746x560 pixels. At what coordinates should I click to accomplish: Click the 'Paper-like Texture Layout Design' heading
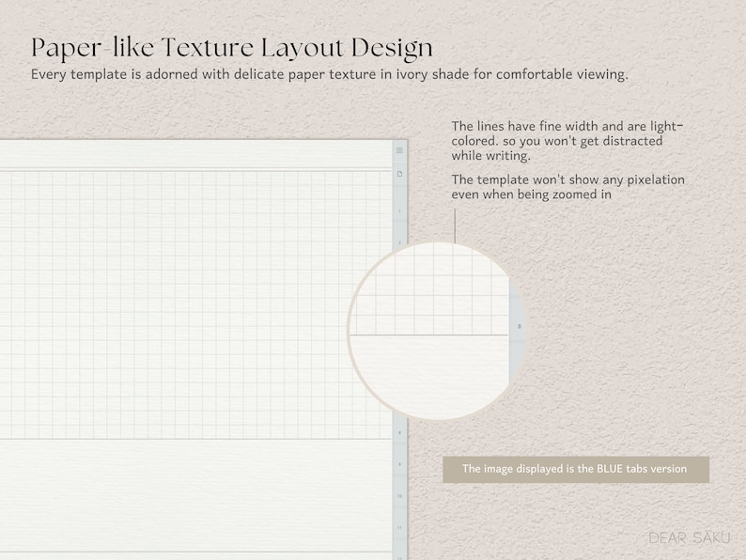pyautogui.click(x=232, y=49)
